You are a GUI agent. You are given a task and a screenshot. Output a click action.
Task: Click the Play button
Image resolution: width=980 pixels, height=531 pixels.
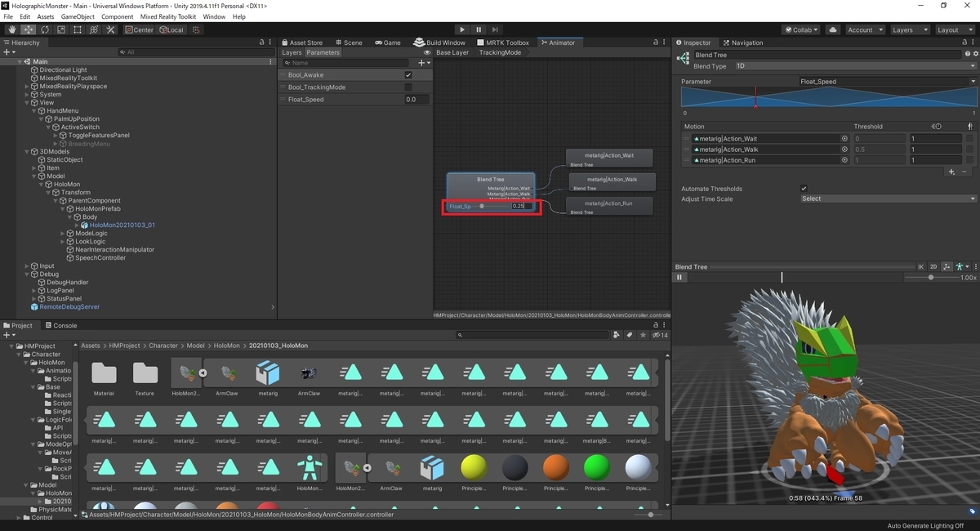[462, 29]
